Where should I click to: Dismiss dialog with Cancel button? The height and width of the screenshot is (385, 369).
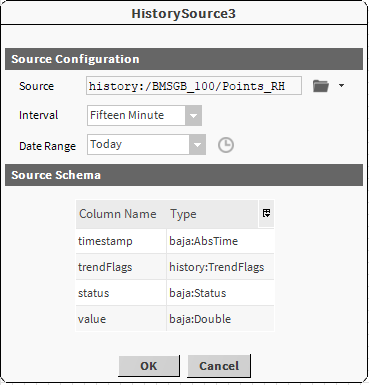point(219,366)
